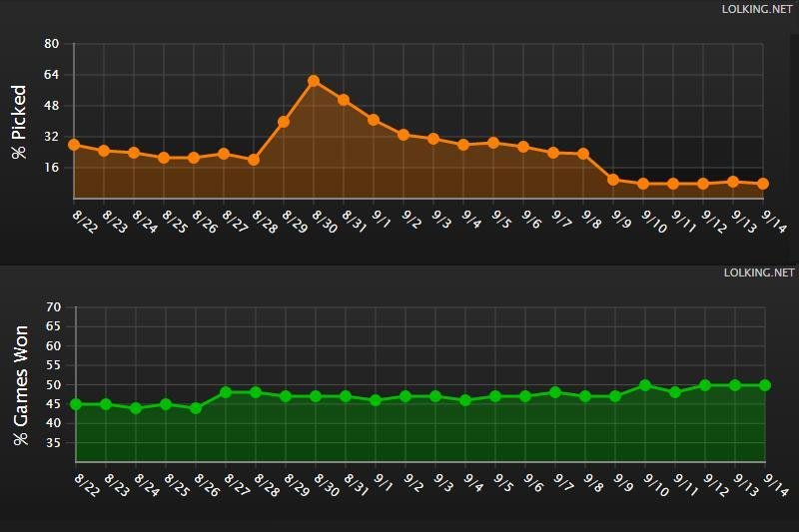Image resolution: width=799 pixels, height=532 pixels.
Task: Click the 9/8 point on the Picked chart
Action: [x=583, y=154]
